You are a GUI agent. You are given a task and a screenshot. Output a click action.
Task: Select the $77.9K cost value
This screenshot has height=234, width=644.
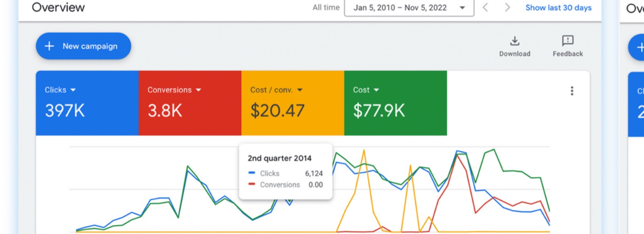379,111
